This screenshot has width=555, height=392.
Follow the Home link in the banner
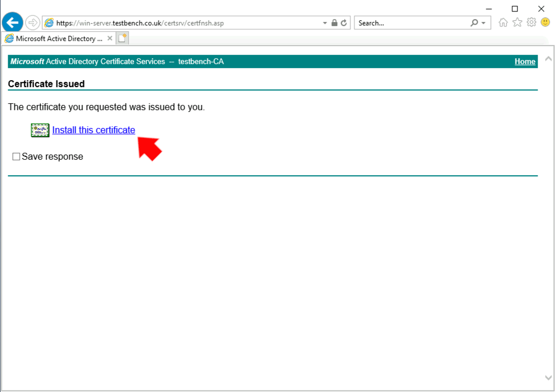click(x=524, y=62)
